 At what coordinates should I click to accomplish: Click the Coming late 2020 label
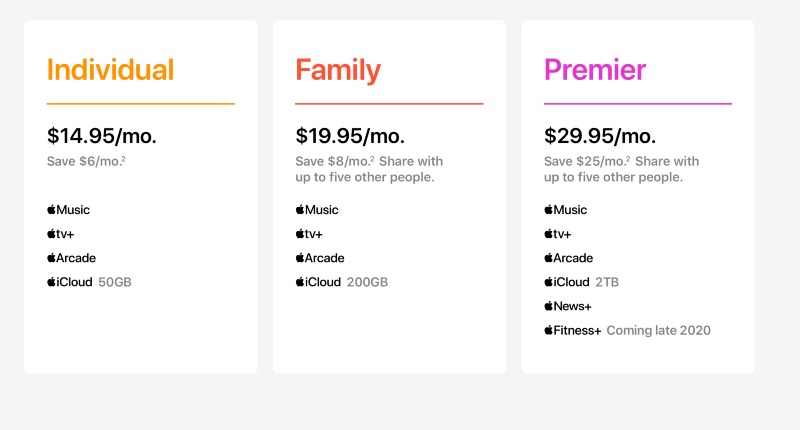[659, 331]
